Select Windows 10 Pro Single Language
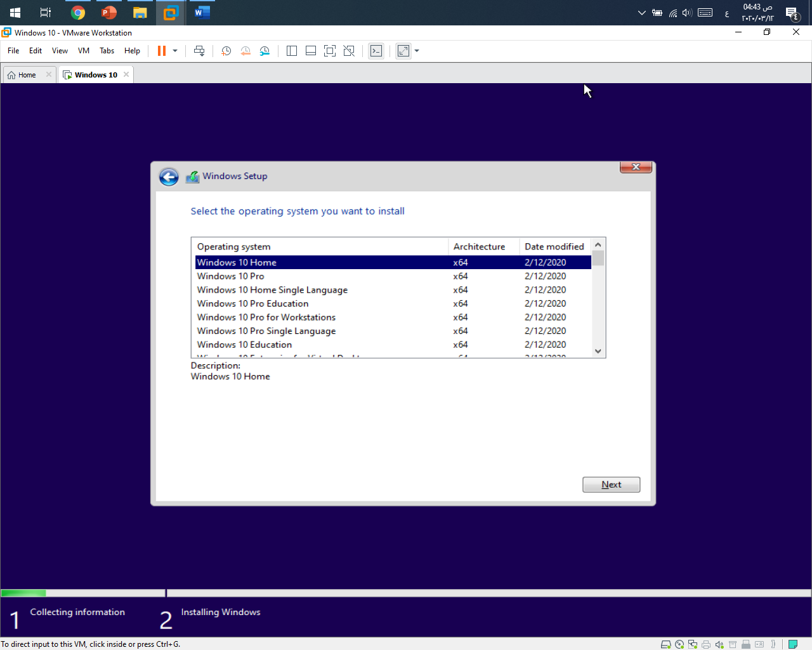This screenshot has height=650, width=812. coord(393,331)
